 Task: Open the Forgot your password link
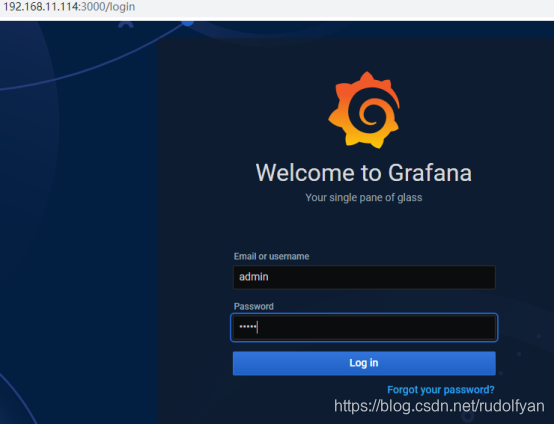pos(441,390)
